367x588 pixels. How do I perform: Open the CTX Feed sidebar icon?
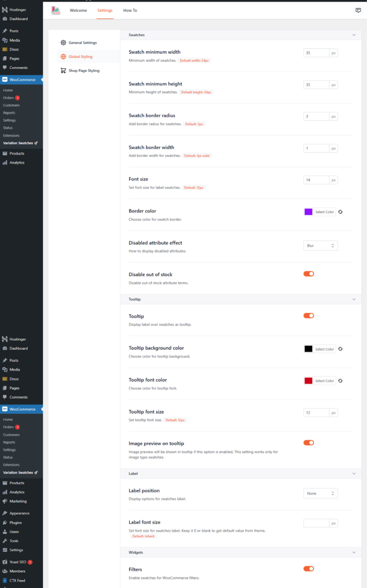(x=5, y=580)
